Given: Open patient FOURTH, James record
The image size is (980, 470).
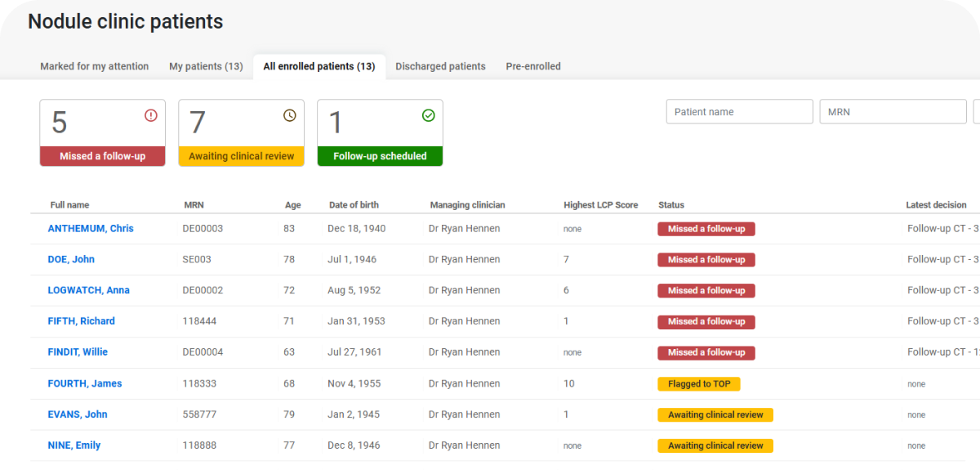Looking at the screenshot, I should tap(85, 384).
